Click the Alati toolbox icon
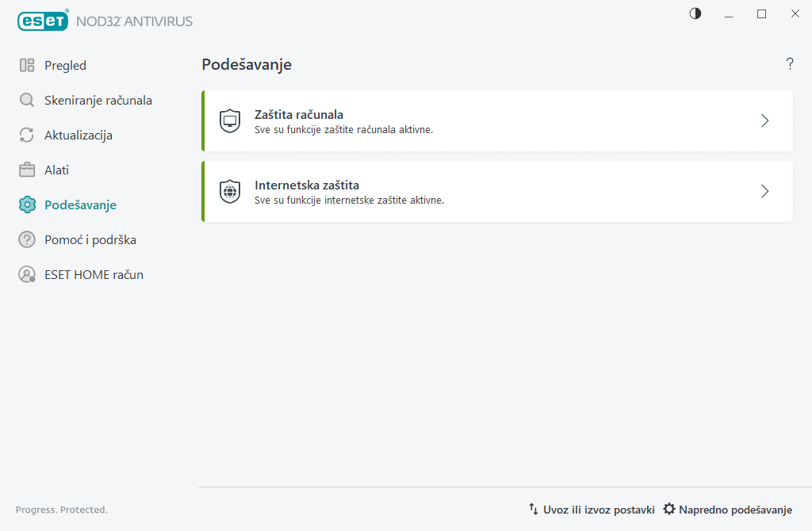 (x=27, y=170)
